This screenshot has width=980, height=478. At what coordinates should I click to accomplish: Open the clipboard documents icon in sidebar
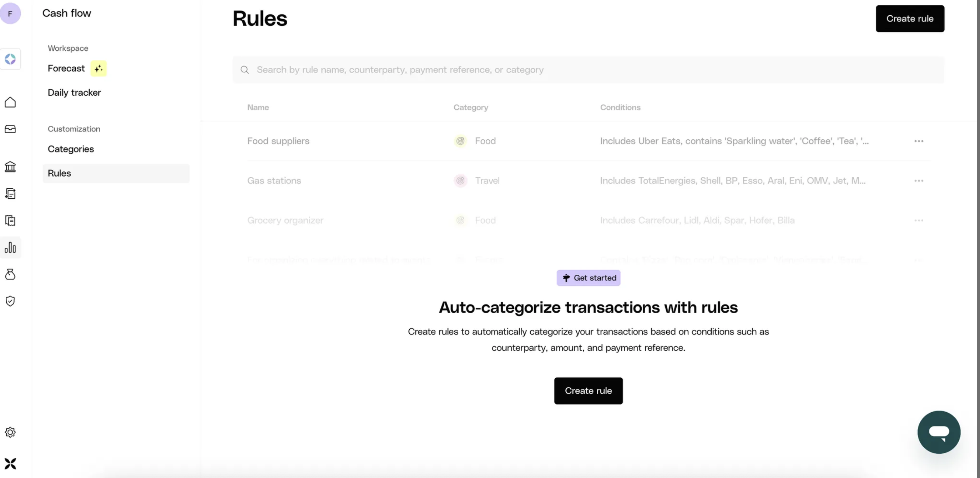pyautogui.click(x=10, y=220)
